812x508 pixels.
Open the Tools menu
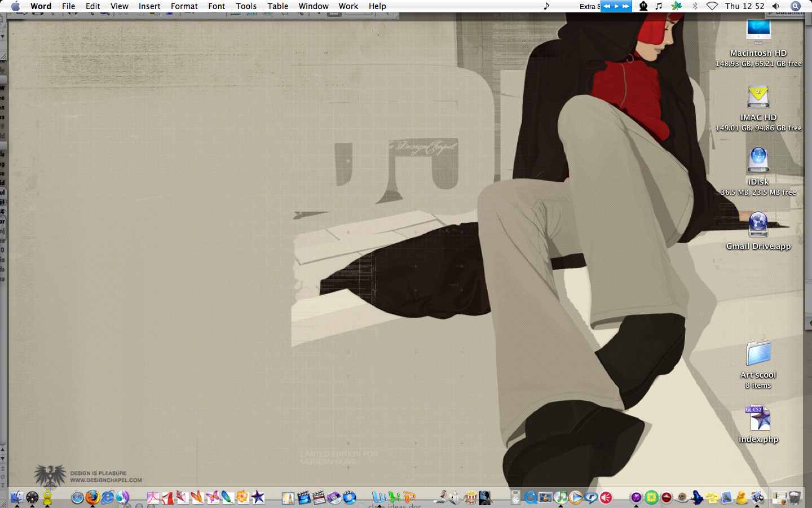(x=246, y=6)
